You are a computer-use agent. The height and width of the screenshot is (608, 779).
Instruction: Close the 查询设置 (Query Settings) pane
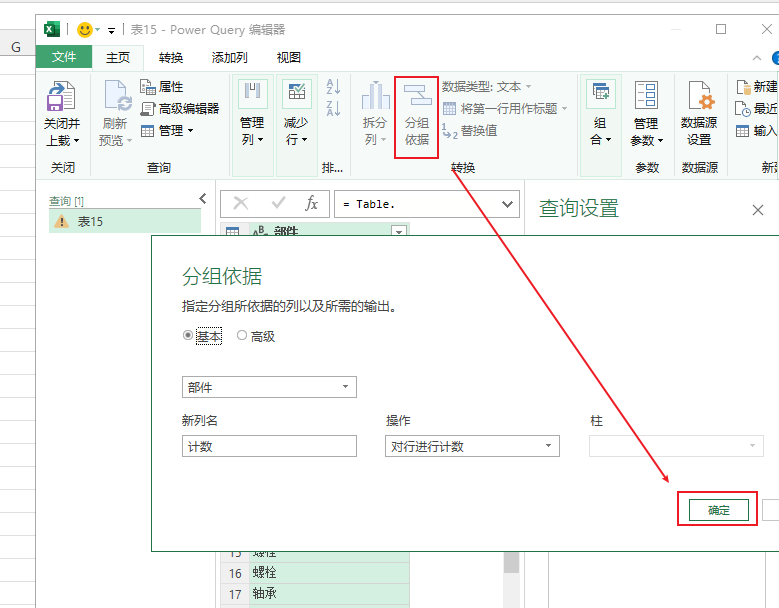click(758, 210)
